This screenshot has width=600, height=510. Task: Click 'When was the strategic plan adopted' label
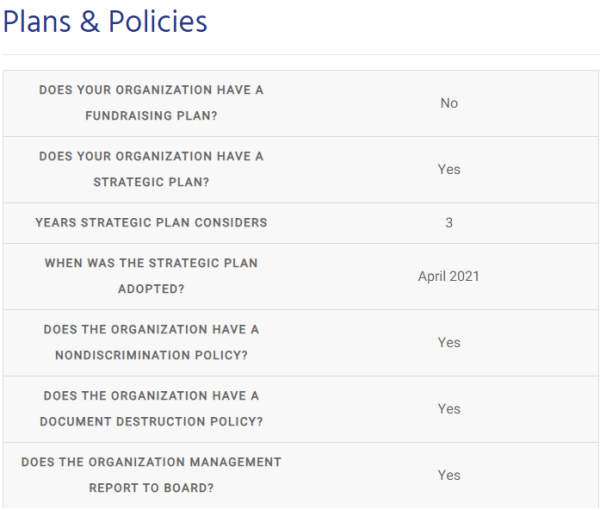click(151, 275)
